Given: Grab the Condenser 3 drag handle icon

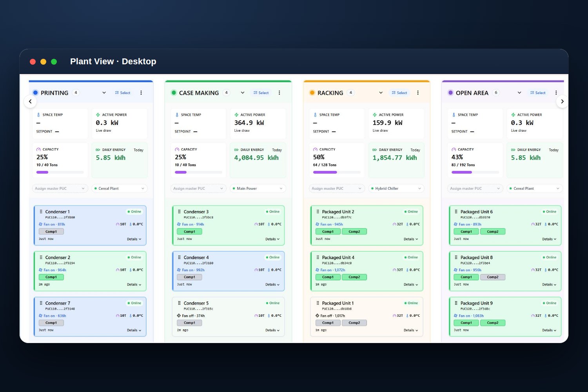Looking at the screenshot, I should (180, 212).
